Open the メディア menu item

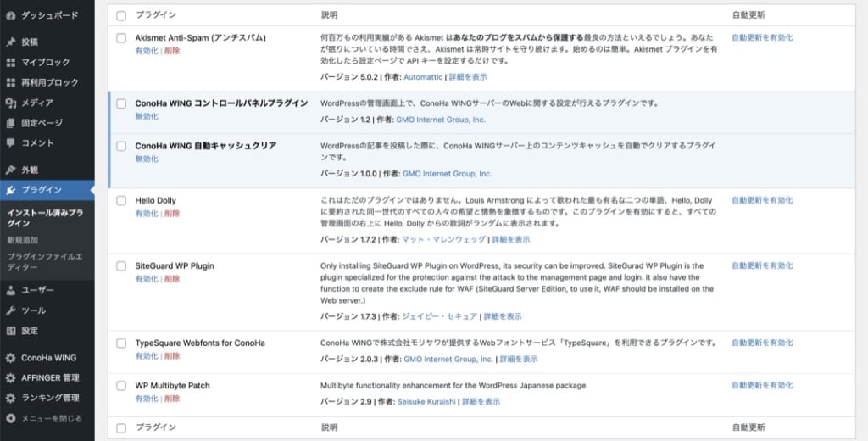47,103
